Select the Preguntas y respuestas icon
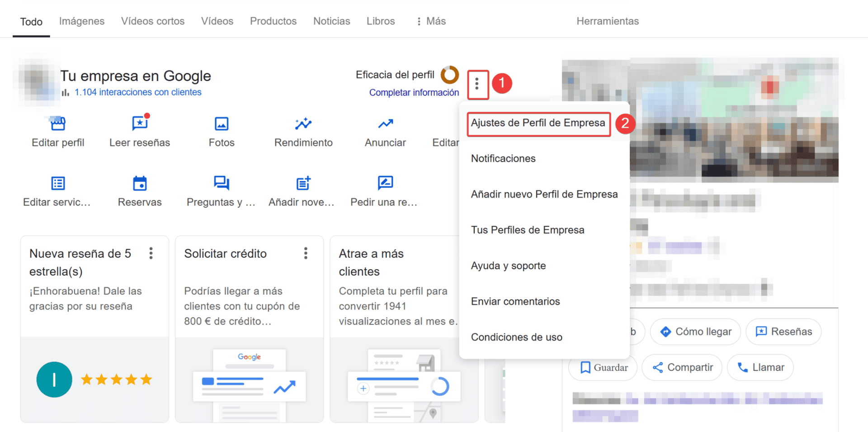Screen dimensions: 868x432 click(221, 183)
